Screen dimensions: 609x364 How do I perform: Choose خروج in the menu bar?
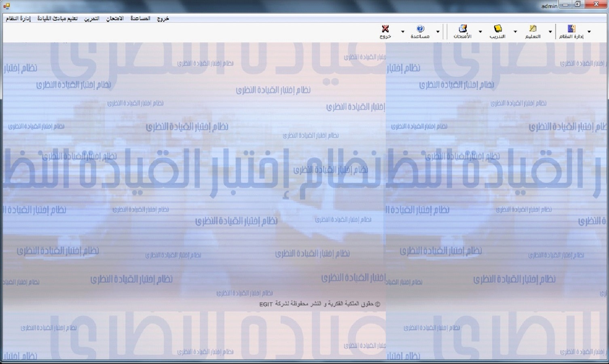[163, 19]
